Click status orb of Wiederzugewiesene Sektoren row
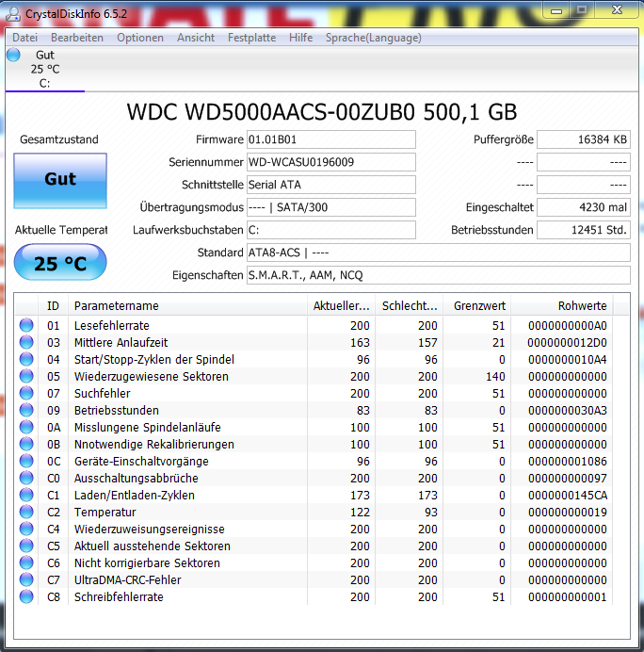The image size is (644, 652). click(26, 376)
